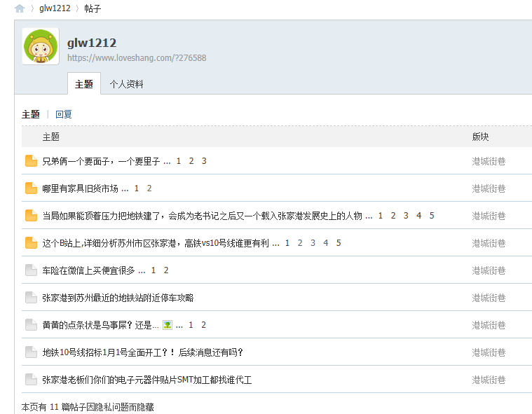
Task: Click the home icon in breadcrumb
Action: (20, 8)
